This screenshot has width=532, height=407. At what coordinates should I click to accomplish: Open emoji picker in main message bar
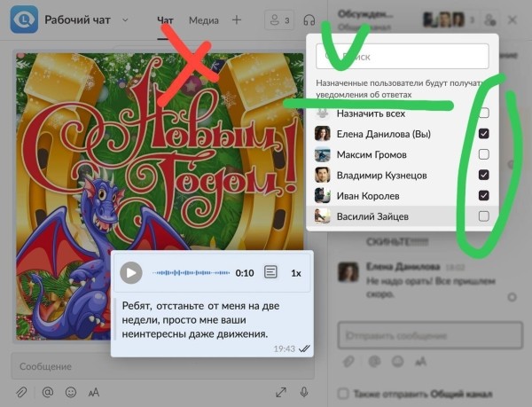coord(71,392)
